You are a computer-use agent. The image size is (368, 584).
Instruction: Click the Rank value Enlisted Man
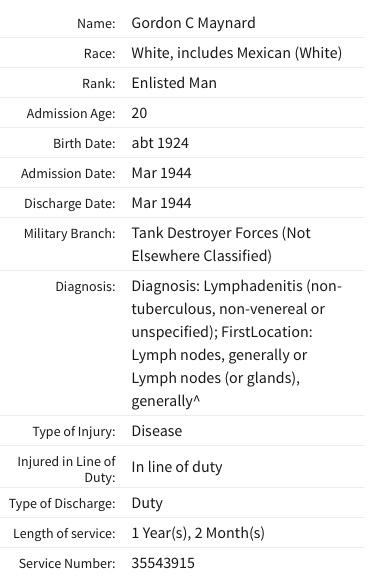(x=174, y=83)
